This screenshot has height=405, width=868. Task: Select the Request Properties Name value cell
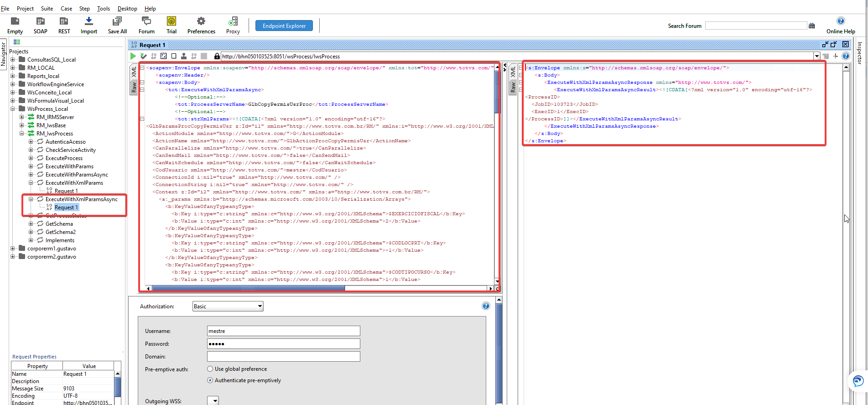(x=88, y=374)
